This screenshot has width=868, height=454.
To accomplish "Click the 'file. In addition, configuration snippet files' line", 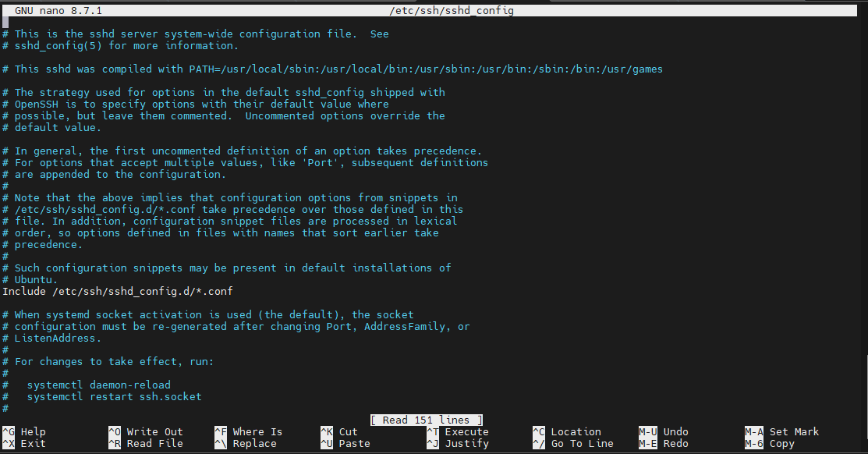I will click(x=230, y=221).
